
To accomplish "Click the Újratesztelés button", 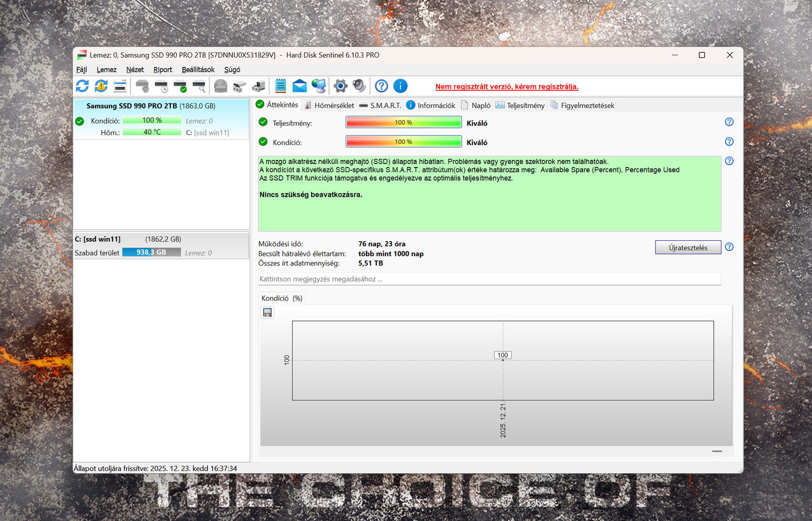I will (688, 247).
